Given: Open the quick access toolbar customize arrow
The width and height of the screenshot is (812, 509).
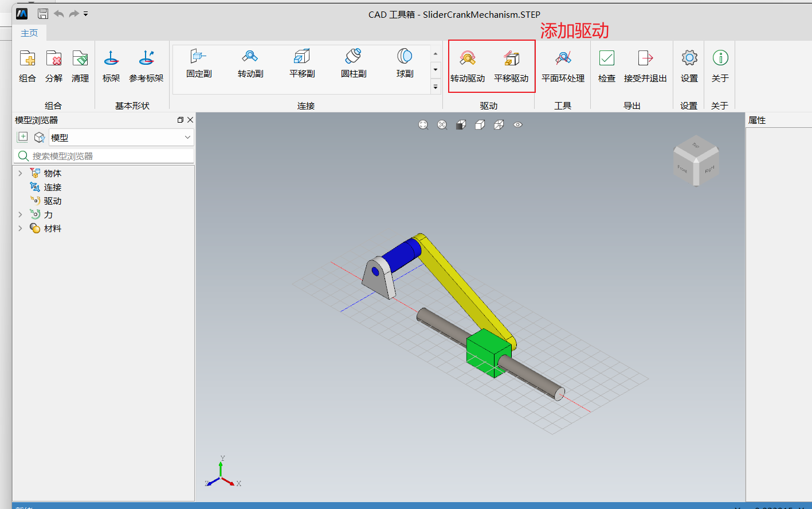Looking at the screenshot, I should click(x=86, y=14).
